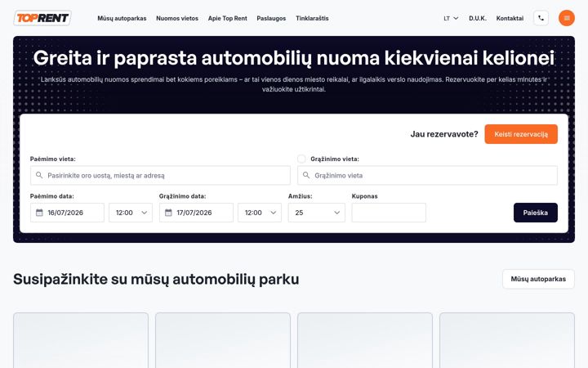Viewport: 588px width, 368px height.
Task: Select the Paslaugos menu item
Action: (x=271, y=18)
